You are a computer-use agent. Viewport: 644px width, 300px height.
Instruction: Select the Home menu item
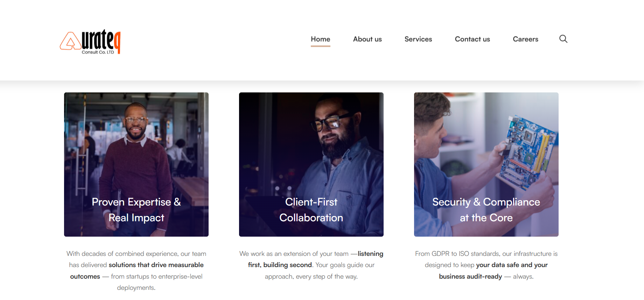coord(320,39)
